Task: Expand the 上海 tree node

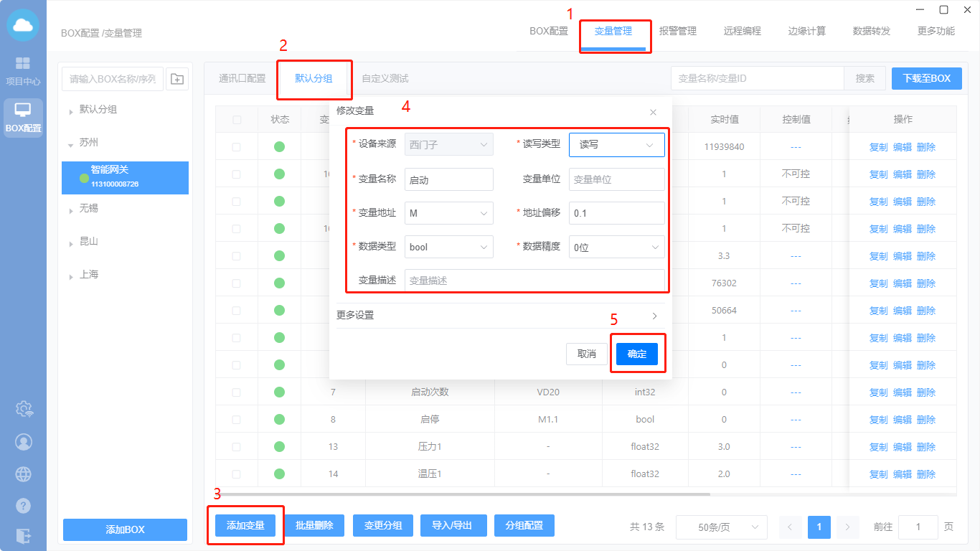Action: [x=71, y=277]
